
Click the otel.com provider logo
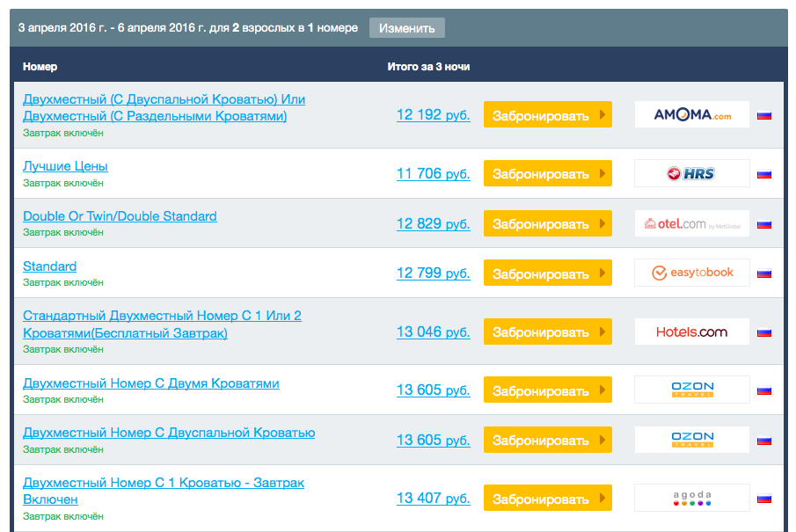tap(692, 224)
